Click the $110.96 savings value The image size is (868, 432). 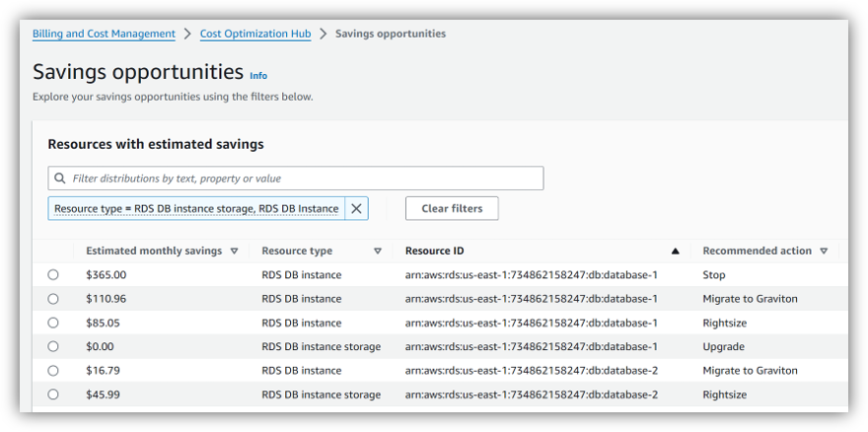[106, 299]
